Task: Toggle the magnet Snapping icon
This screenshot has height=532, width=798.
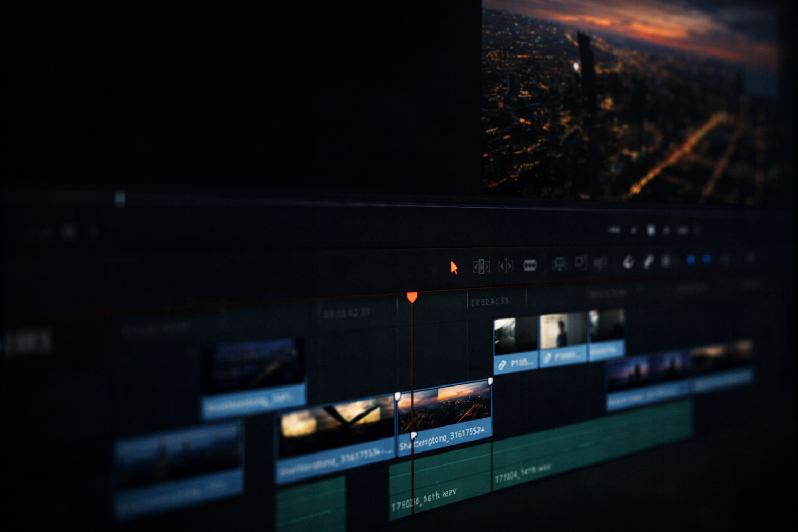Action: [629, 261]
